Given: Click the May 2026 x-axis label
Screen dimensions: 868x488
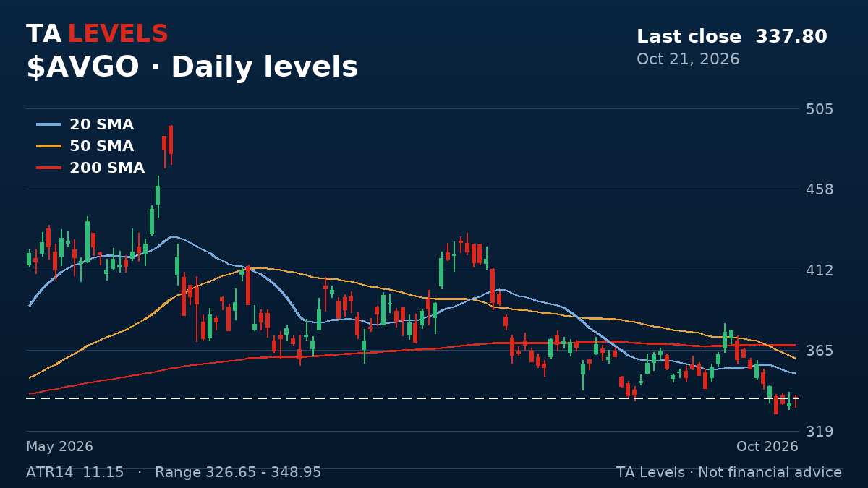Looking at the screenshot, I should coord(59,447).
